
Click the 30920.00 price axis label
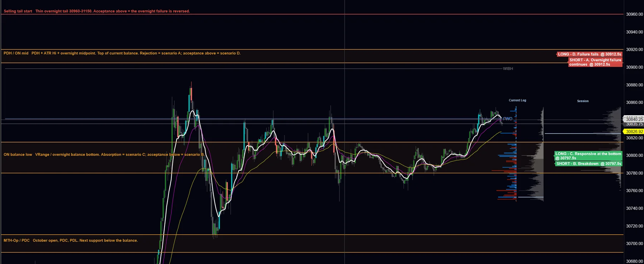(x=634, y=50)
